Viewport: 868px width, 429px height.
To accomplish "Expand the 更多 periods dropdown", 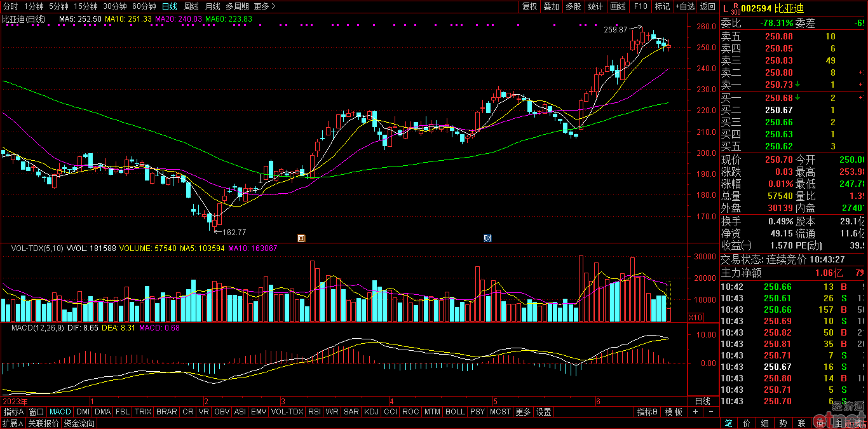I will pyautogui.click(x=264, y=6).
